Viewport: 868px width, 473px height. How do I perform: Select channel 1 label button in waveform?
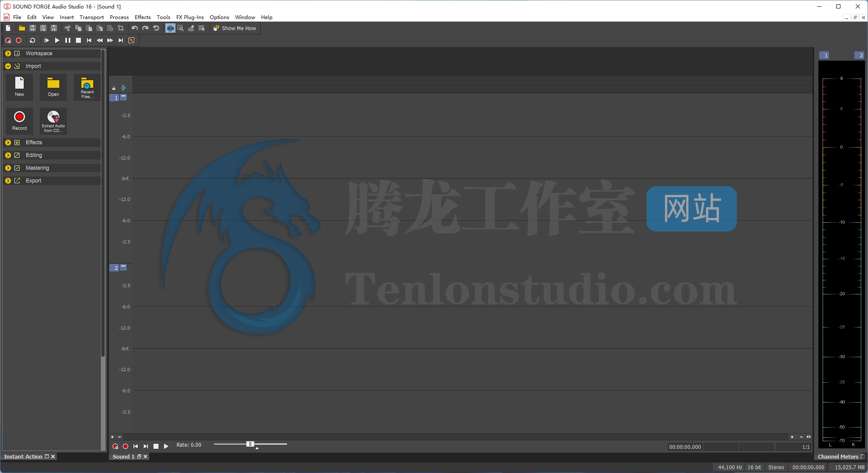(114, 98)
